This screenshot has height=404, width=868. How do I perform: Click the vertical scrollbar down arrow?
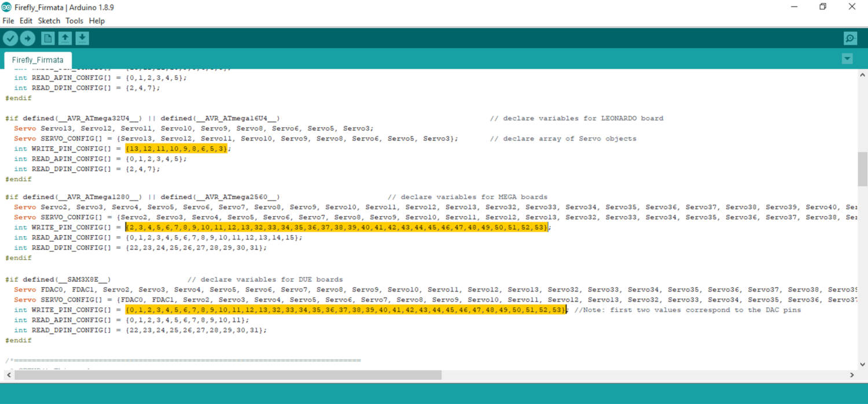point(863,365)
